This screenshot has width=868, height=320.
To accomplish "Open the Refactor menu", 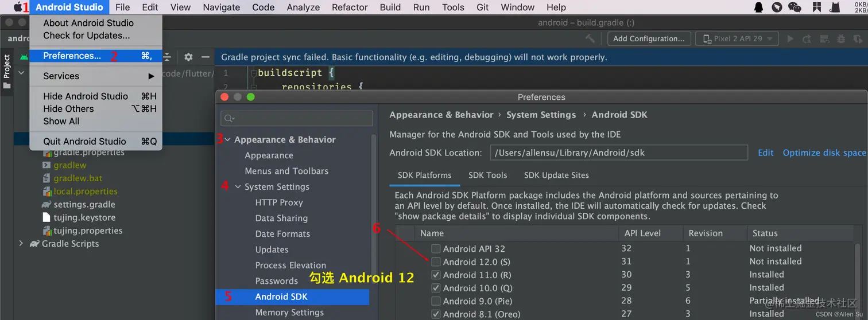I will 350,7.
